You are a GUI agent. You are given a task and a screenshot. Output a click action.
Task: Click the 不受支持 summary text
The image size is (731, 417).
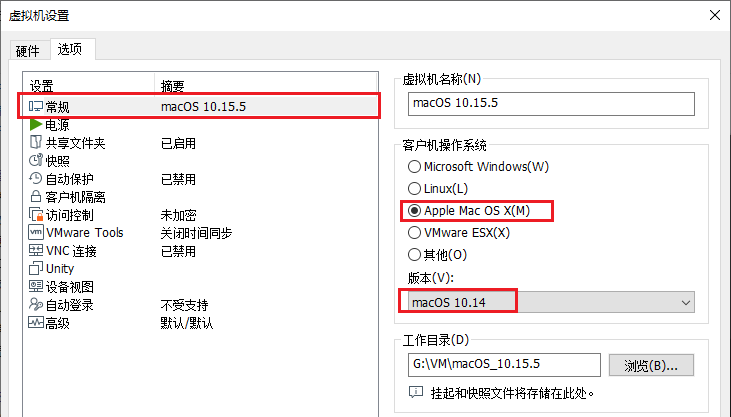(184, 305)
